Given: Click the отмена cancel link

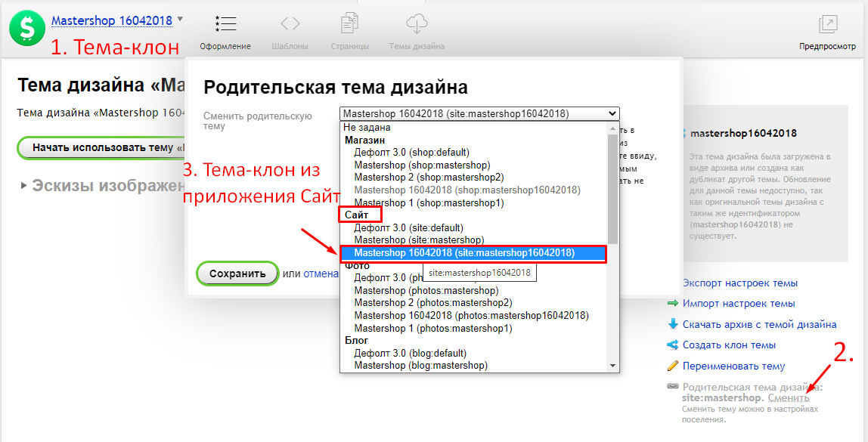Looking at the screenshot, I should tap(321, 274).
